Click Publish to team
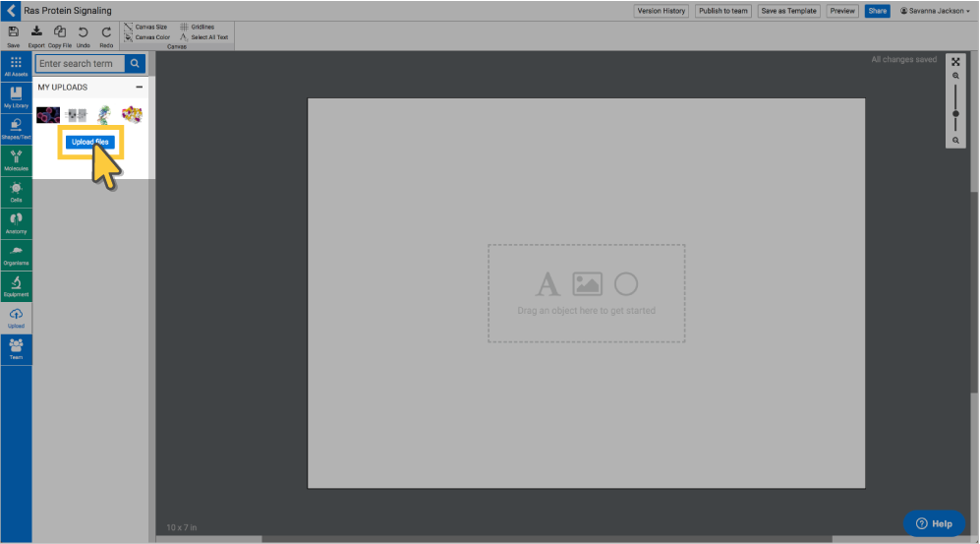 click(x=723, y=11)
